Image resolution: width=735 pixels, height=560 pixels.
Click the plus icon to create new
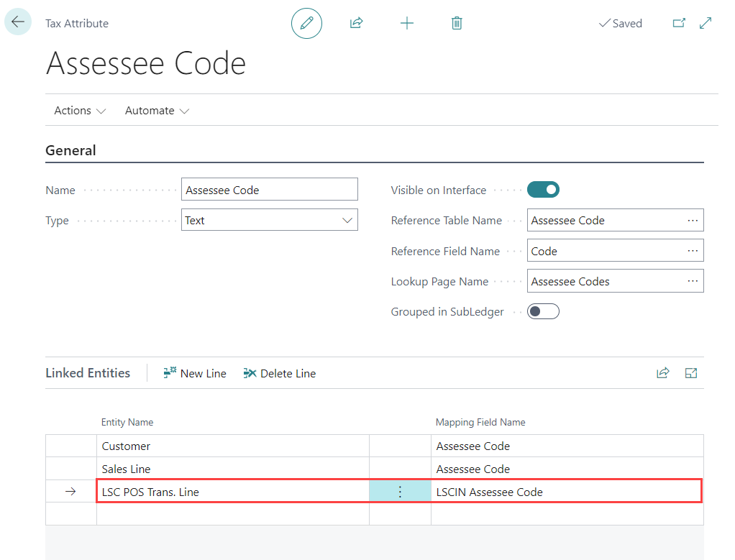pos(407,24)
